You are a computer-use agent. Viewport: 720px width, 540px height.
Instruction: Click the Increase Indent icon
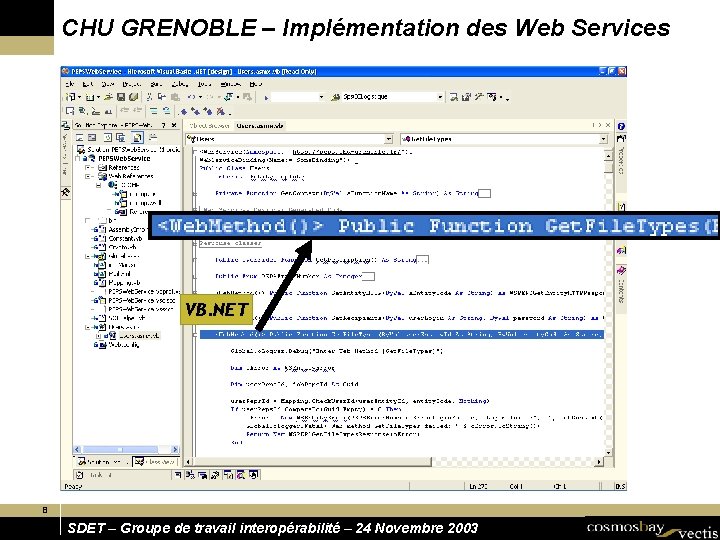(x=137, y=111)
